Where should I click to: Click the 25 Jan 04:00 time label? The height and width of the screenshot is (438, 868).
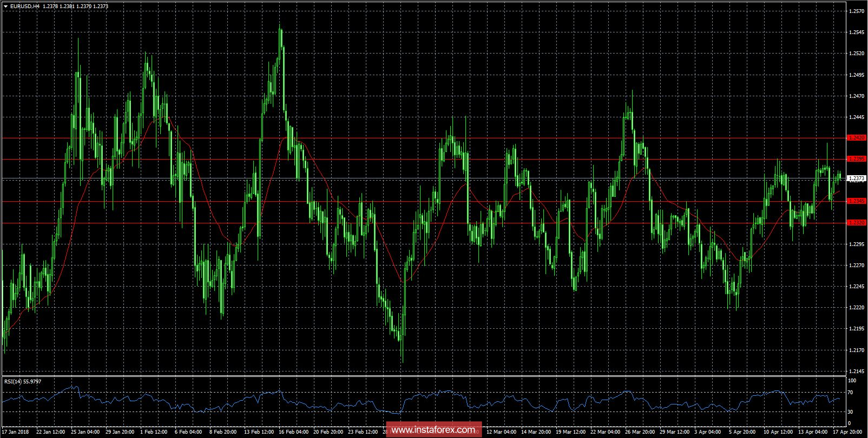pyautogui.click(x=86, y=432)
